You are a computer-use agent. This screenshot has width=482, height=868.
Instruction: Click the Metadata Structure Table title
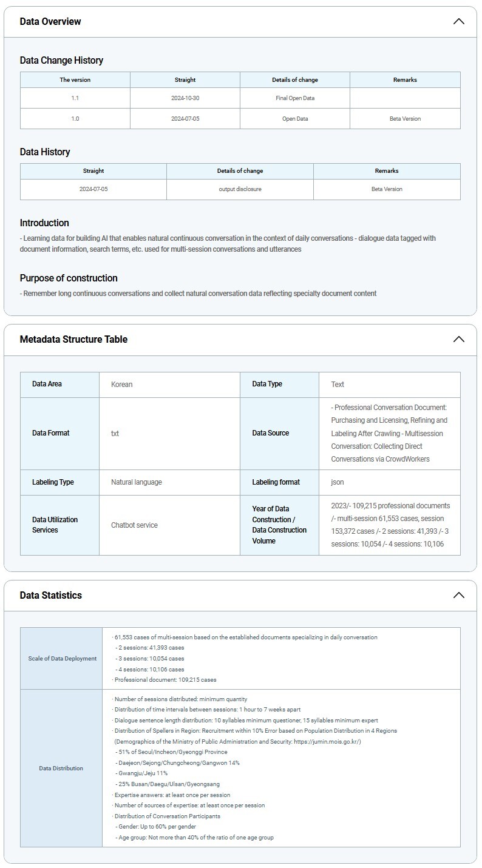pyautogui.click(x=73, y=340)
